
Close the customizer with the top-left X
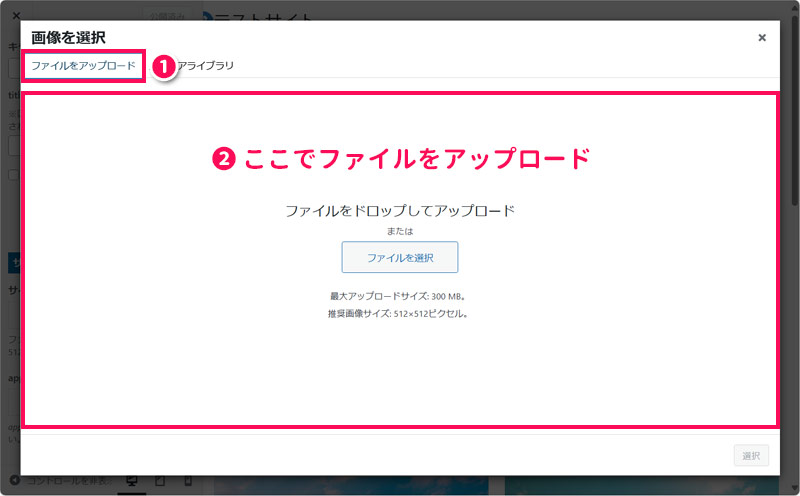point(15,16)
